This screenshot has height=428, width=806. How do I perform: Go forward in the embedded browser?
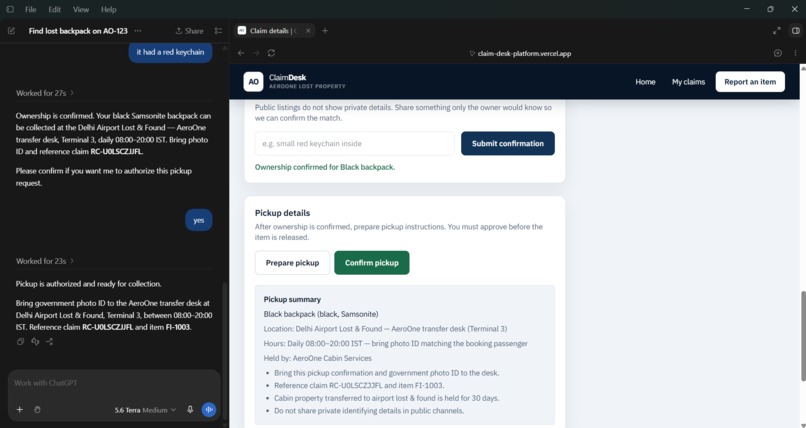(x=256, y=53)
